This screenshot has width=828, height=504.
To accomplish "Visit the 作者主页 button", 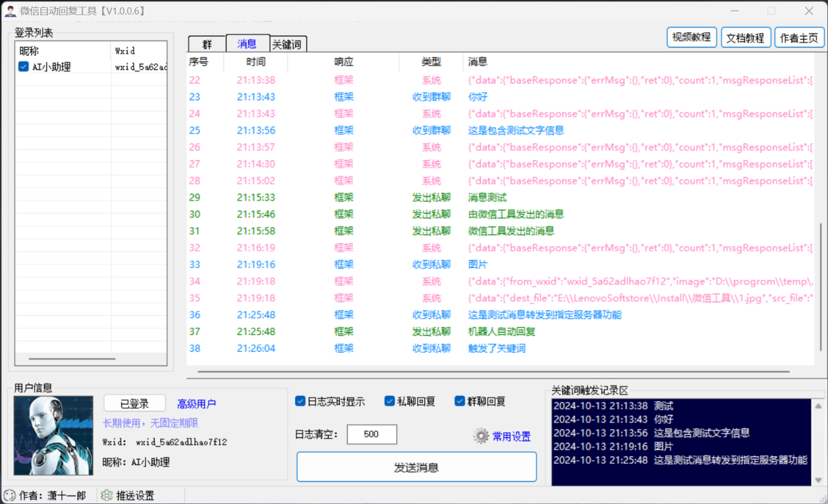I will coord(799,38).
